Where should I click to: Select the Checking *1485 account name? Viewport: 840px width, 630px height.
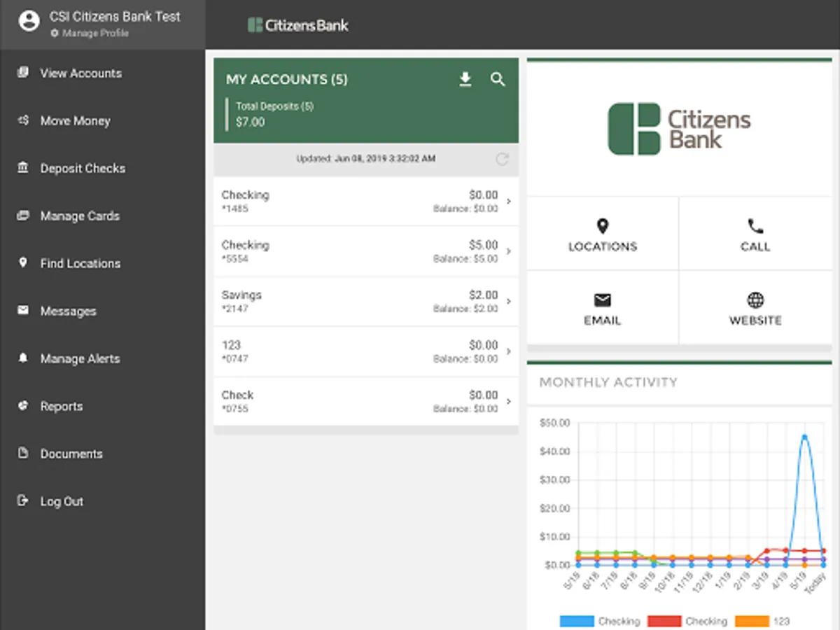point(245,195)
